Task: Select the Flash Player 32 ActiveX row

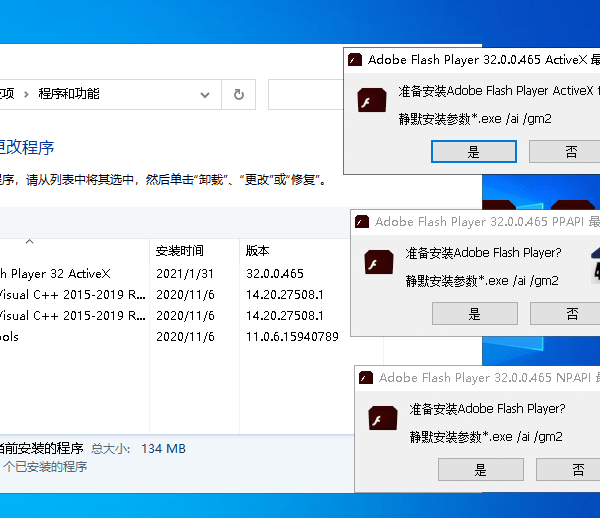Action: point(60,273)
